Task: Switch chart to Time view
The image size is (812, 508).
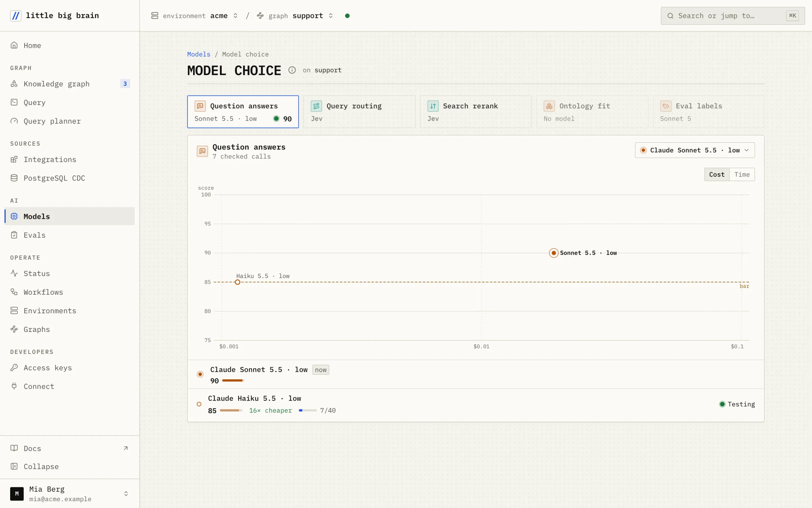Action: pos(742,174)
